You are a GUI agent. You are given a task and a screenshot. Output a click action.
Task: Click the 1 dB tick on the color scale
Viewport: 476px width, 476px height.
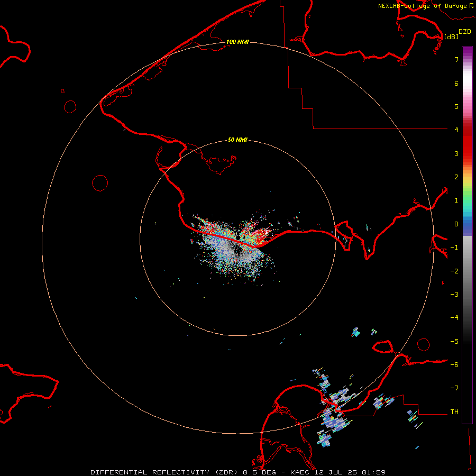tap(456, 200)
